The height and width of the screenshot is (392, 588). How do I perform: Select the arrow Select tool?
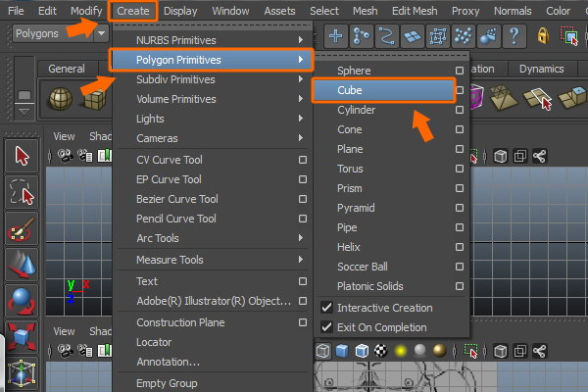(22, 156)
